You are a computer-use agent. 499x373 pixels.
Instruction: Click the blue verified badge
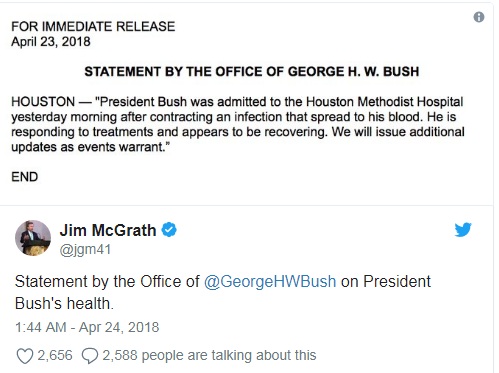169,230
